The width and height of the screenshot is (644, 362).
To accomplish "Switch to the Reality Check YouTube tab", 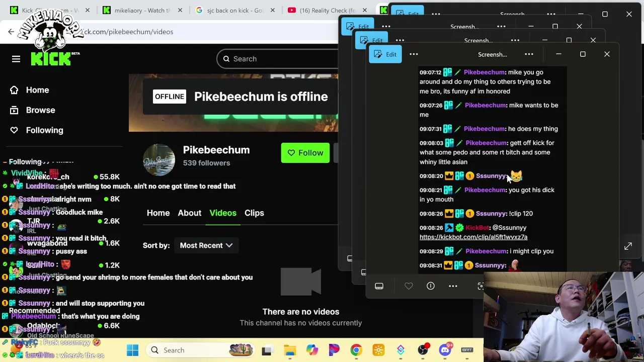I will coord(327,10).
